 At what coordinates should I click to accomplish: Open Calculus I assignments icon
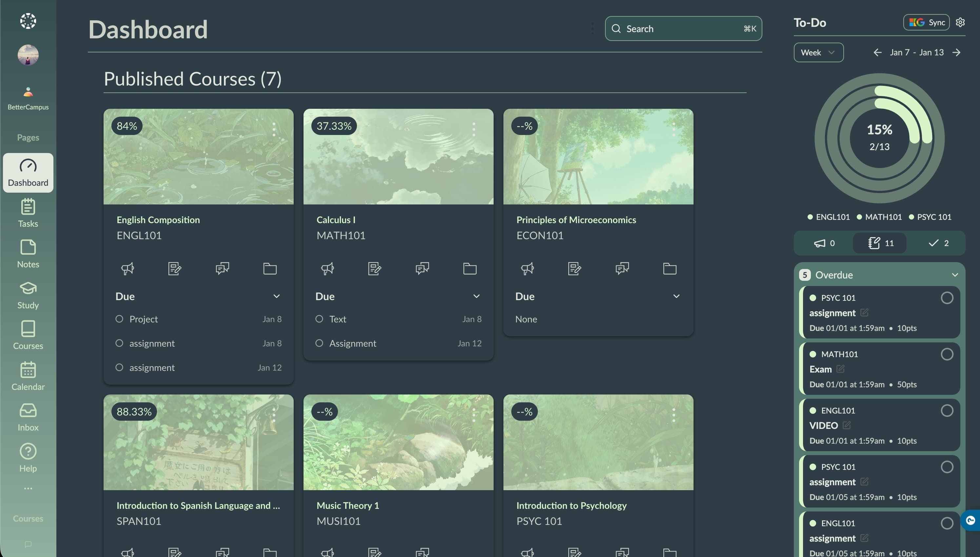(x=374, y=269)
